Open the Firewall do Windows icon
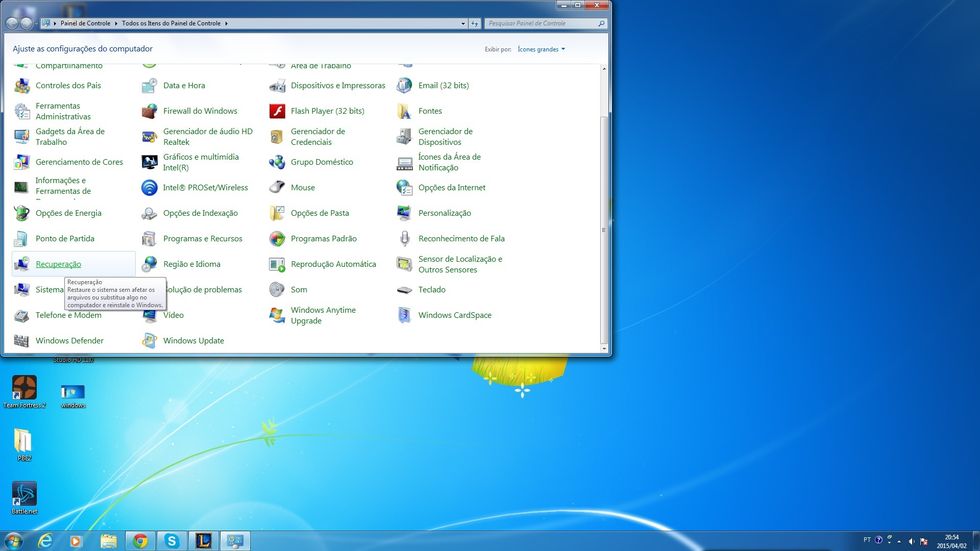This screenshot has height=551, width=980. tap(149, 111)
